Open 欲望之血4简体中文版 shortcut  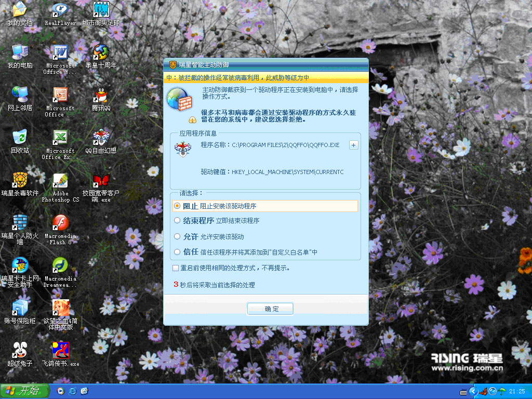tap(60, 315)
